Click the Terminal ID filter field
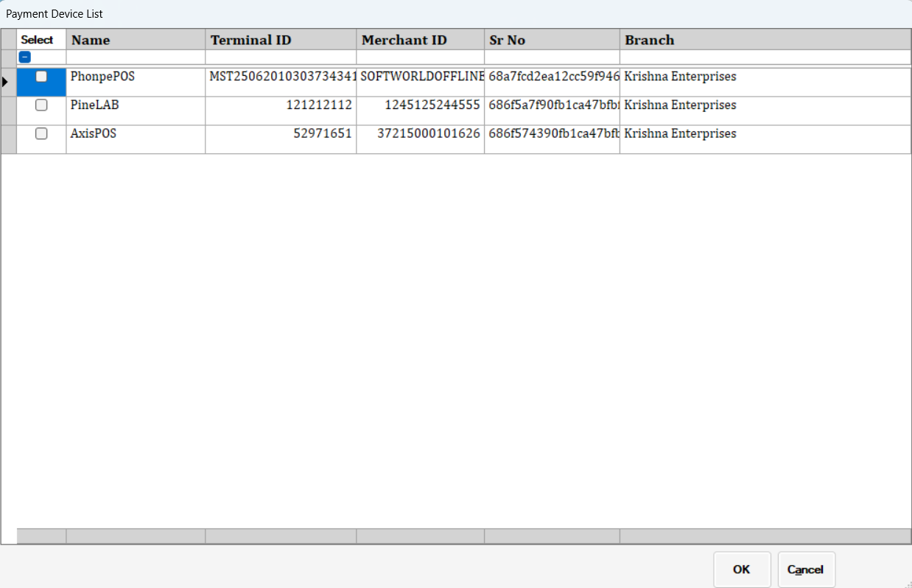The image size is (912, 588). [x=281, y=57]
